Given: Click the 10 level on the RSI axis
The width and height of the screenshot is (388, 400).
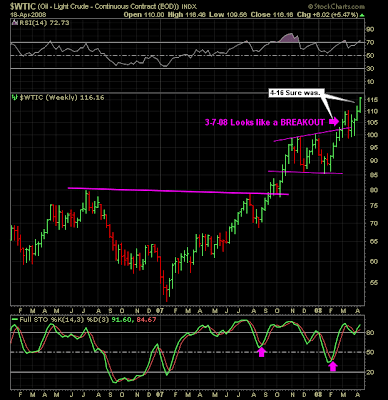Looking at the screenshot, I should [371, 82].
